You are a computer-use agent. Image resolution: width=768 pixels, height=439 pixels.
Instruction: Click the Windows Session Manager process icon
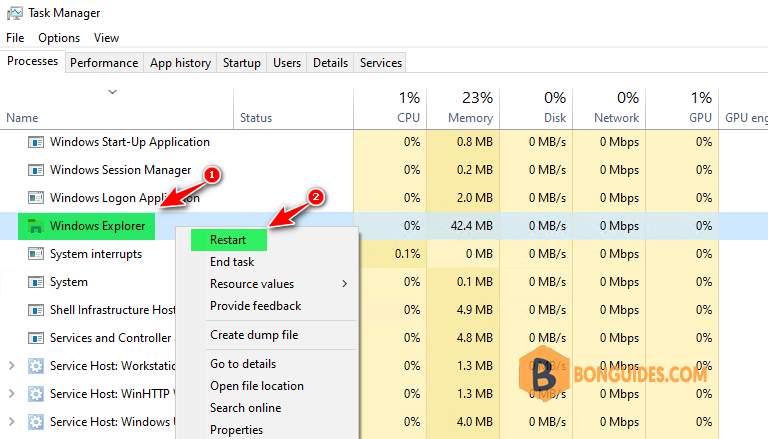tap(35, 170)
